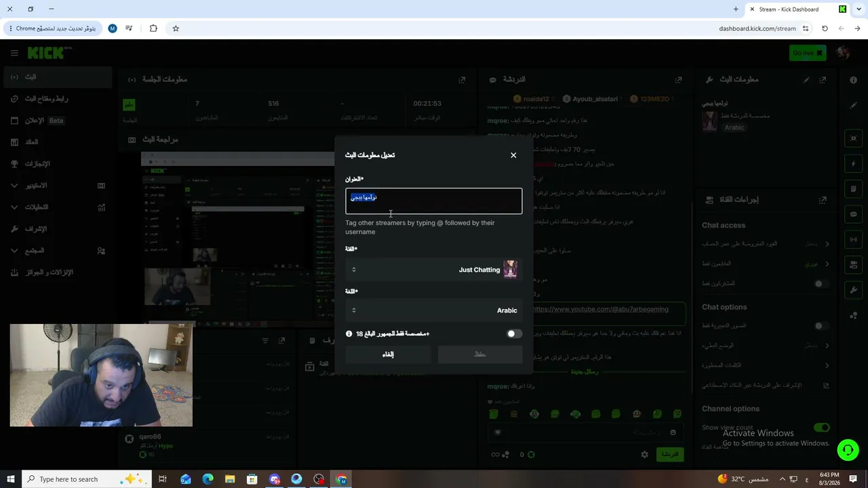Viewport: 868px width, 488px height.
Task: Click the green chat send button
Action: pyautogui.click(x=670, y=454)
